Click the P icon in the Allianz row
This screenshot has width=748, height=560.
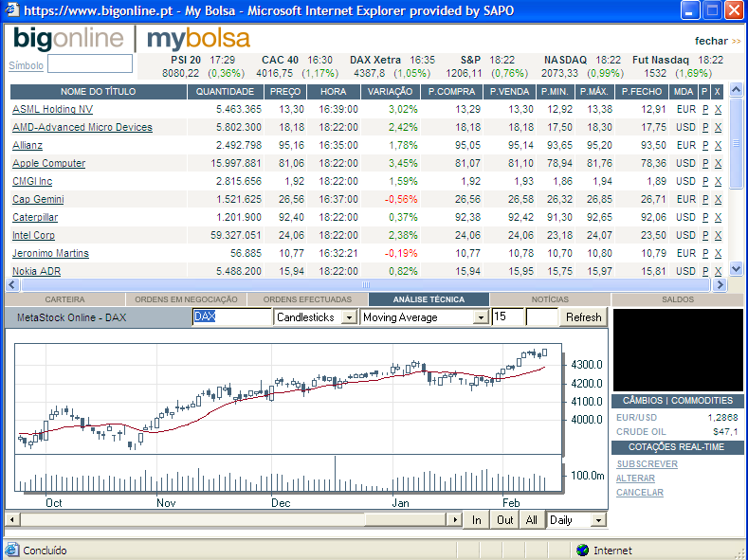(x=705, y=145)
